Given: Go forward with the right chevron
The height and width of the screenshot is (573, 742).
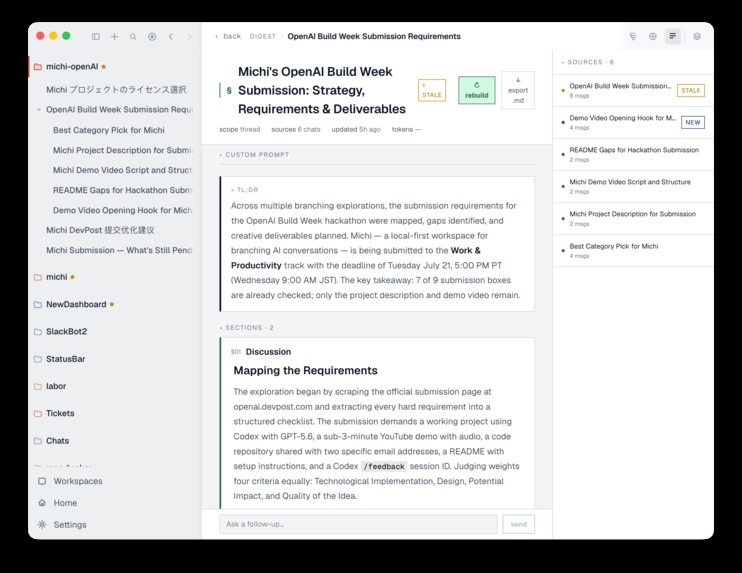Looking at the screenshot, I should click(189, 36).
